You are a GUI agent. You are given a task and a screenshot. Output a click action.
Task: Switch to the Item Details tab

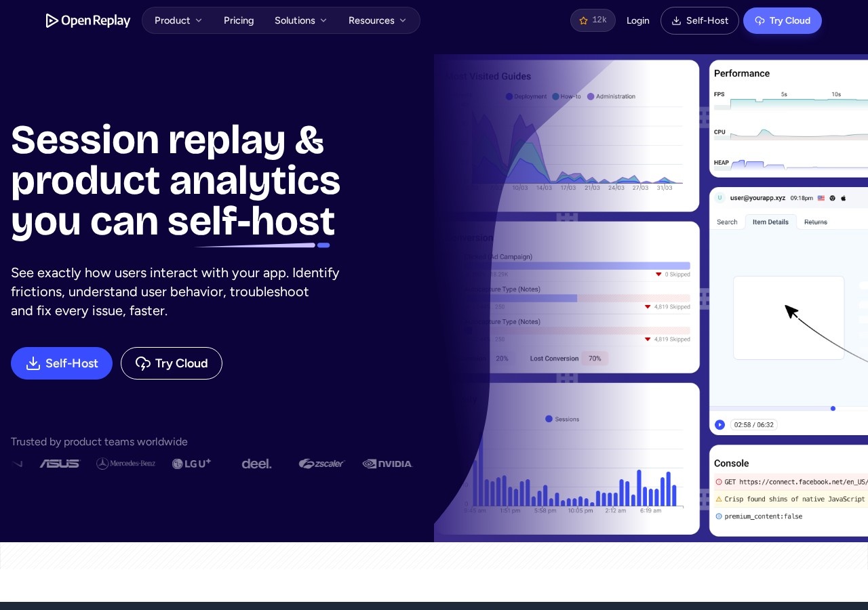click(x=770, y=222)
